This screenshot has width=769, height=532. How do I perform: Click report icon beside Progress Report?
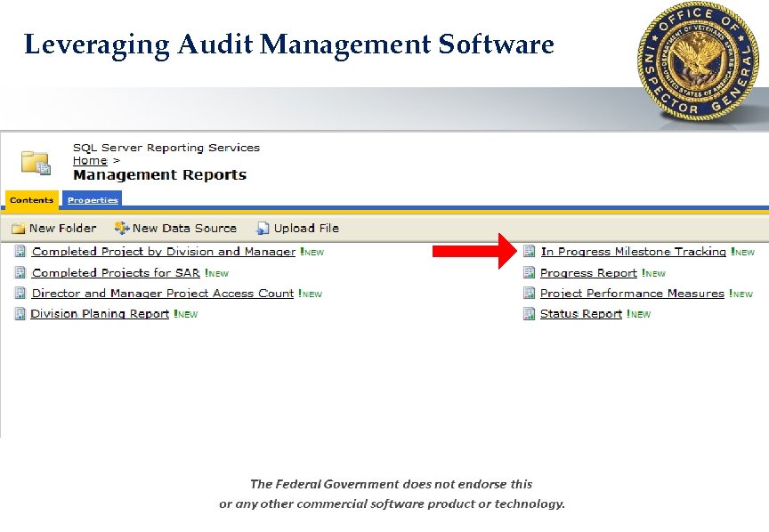point(530,272)
